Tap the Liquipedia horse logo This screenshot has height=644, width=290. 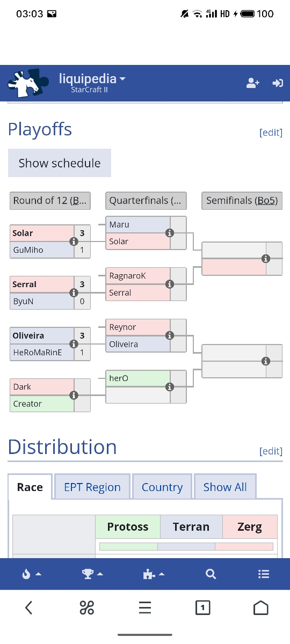coord(30,83)
